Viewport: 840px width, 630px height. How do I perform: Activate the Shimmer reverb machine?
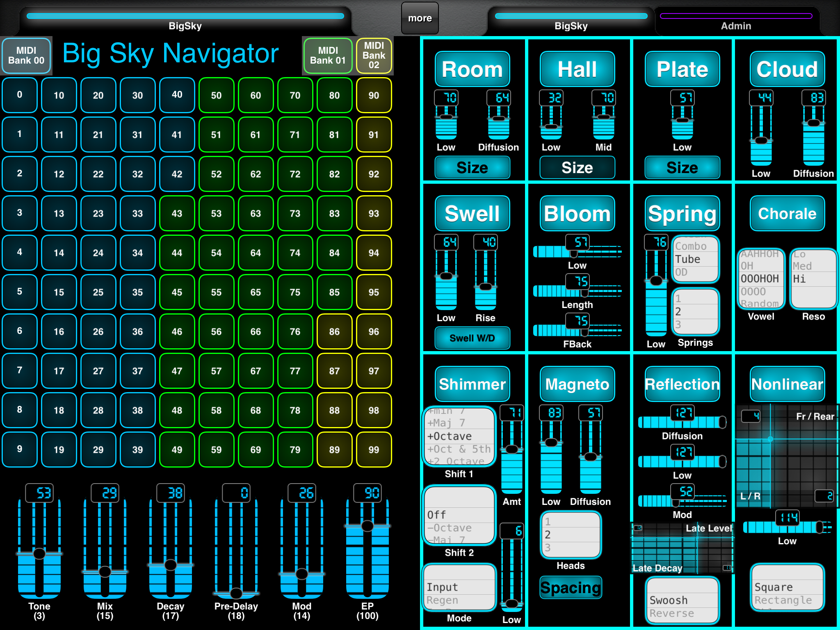[x=472, y=384]
